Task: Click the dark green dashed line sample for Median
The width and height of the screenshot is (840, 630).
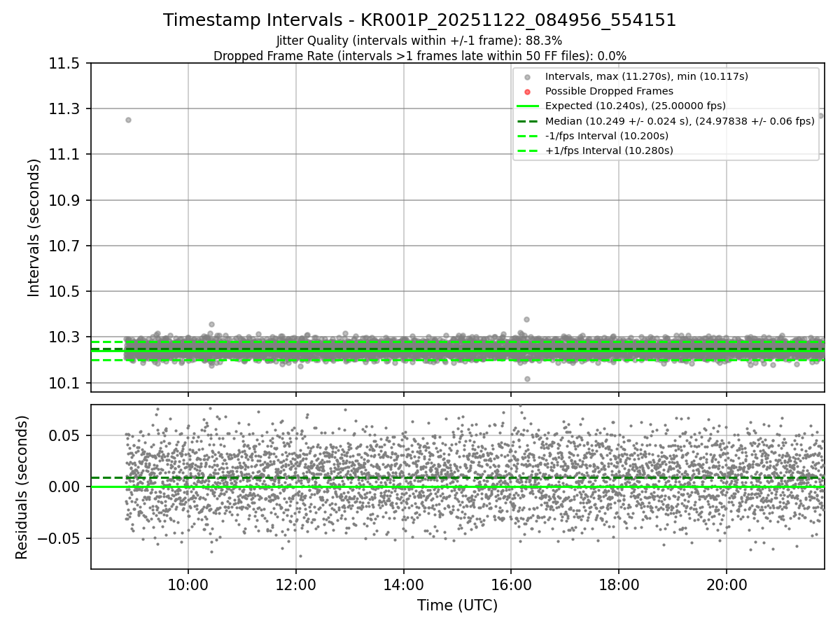Action: 528,121
